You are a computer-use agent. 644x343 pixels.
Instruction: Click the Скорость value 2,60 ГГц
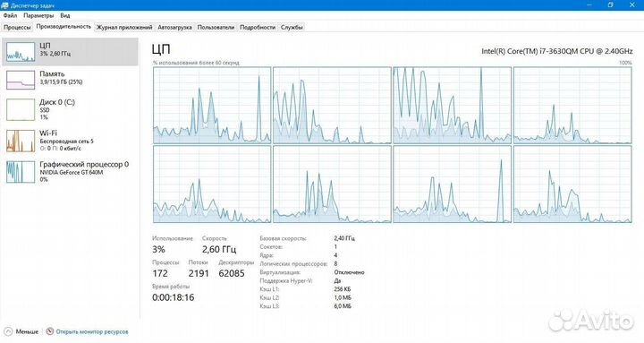coord(219,249)
